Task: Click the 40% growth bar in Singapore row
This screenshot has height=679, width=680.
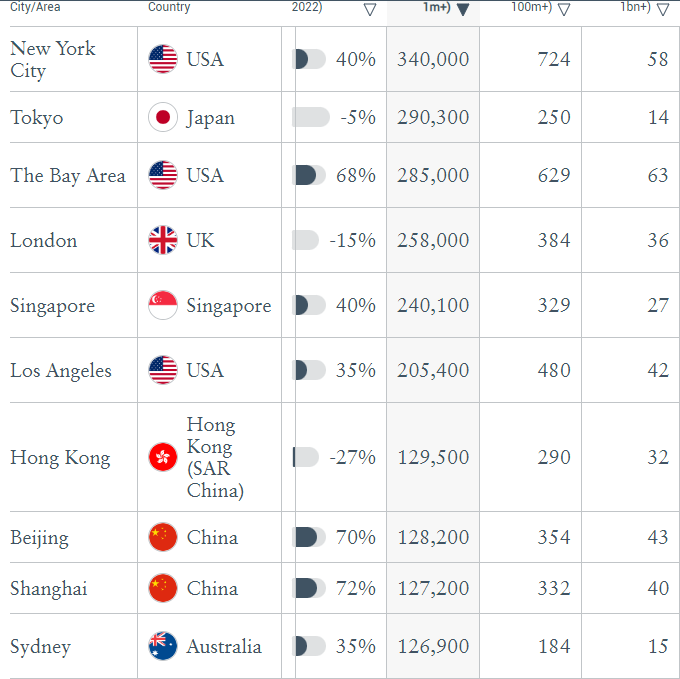Action: click(x=309, y=305)
